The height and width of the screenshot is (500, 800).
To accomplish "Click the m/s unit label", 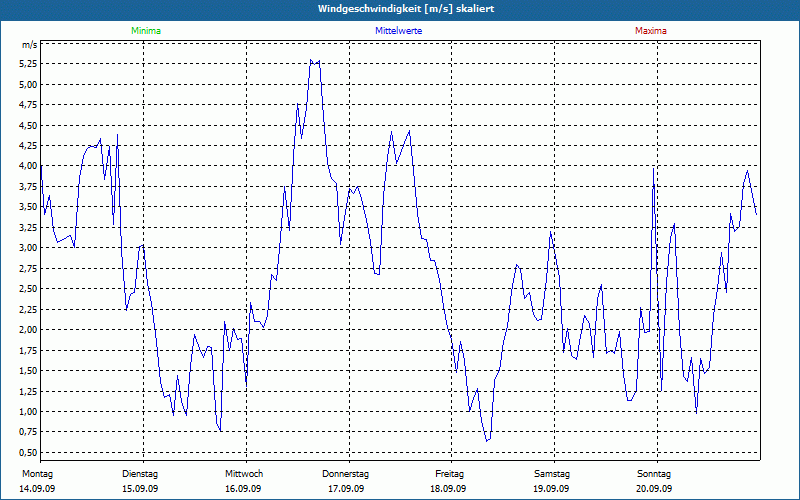I will pyautogui.click(x=30, y=45).
